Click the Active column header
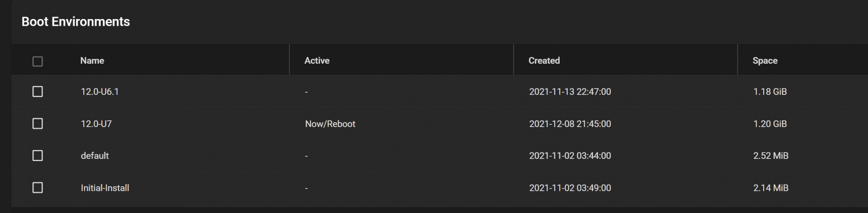The width and height of the screenshot is (868, 213). (x=317, y=61)
